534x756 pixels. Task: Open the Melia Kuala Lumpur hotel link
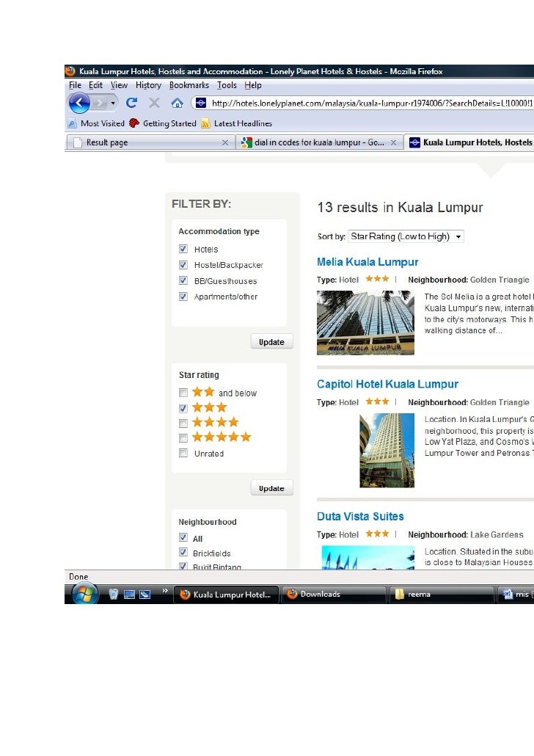point(367,262)
